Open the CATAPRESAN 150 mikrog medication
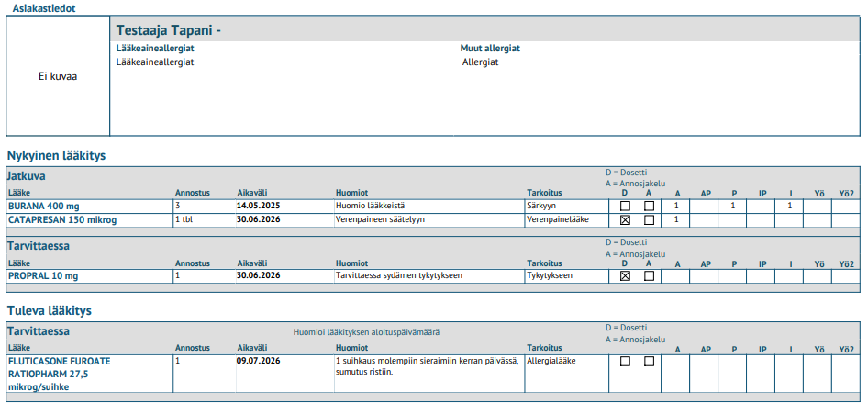Image resolution: width=868 pixels, height=414 pixels. click(62, 219)
